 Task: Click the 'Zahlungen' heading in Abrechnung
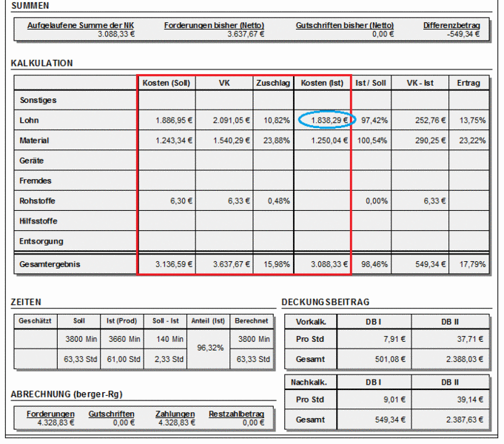pos(175,414)
